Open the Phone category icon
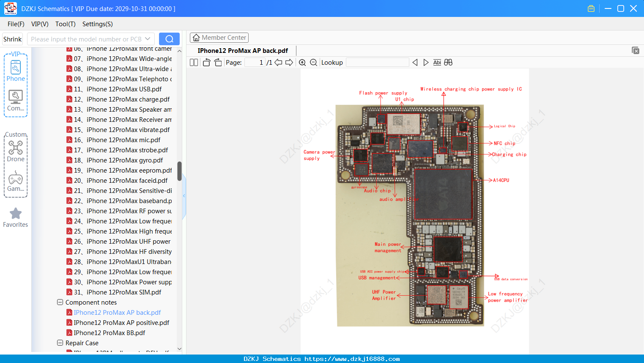The image size is (644, 363). point(16,71)
